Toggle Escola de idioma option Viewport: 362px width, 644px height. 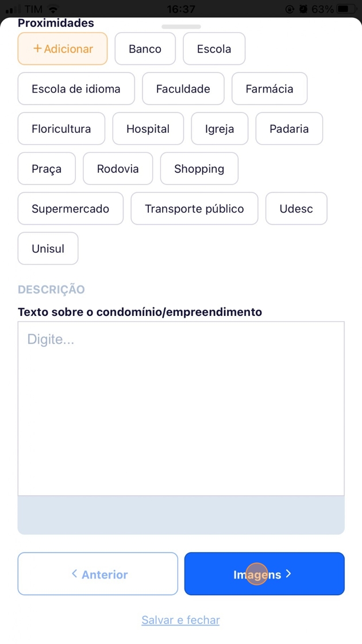(76, 89)
